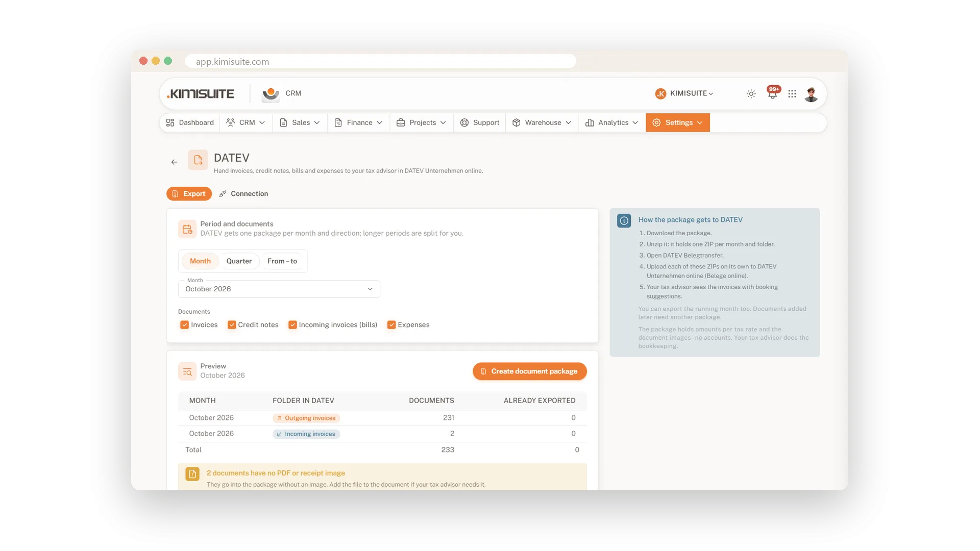This screenshot has width=980, height=551.
Task: Open the Dashboard menu item
Action: click(x=190, y=123)
